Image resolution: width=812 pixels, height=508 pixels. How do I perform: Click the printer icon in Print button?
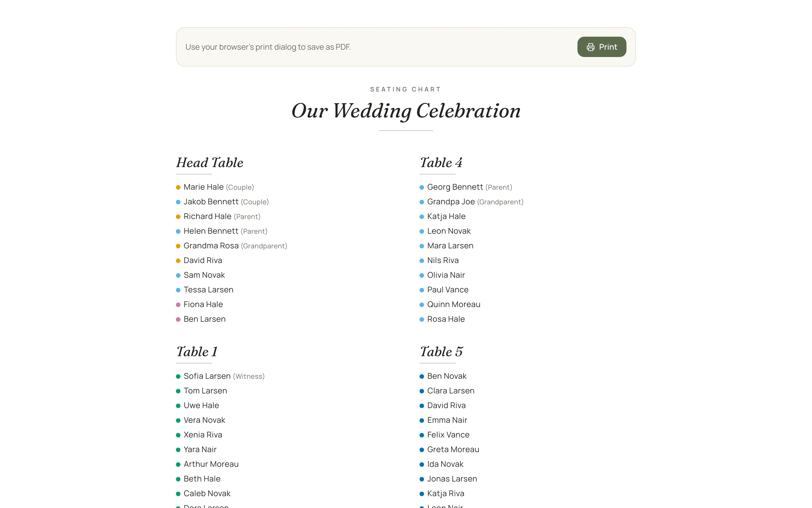(590, 47)
